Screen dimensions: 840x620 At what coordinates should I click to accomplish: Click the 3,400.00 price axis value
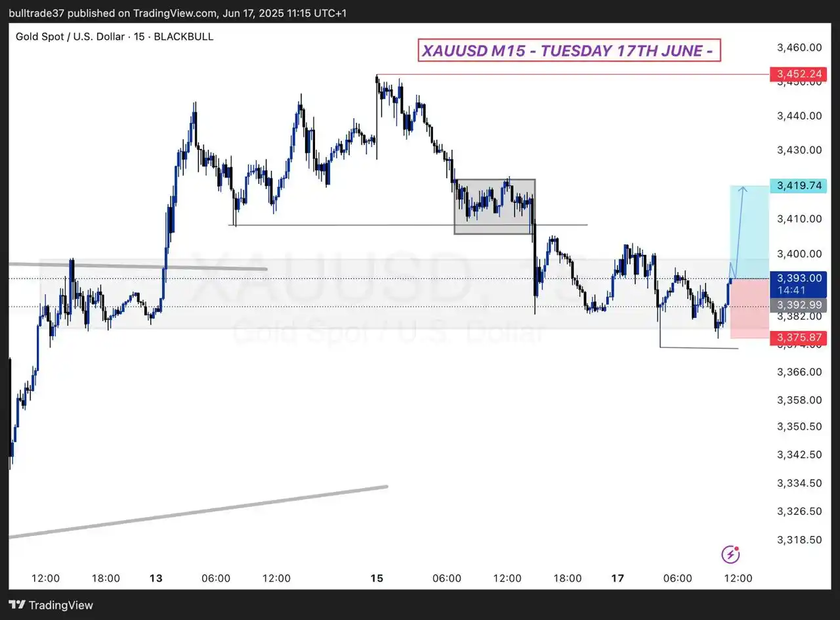pyautogui.click(x=799, y=254)
